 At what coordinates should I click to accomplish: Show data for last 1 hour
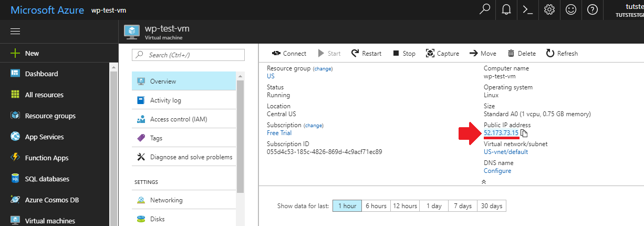347,206
